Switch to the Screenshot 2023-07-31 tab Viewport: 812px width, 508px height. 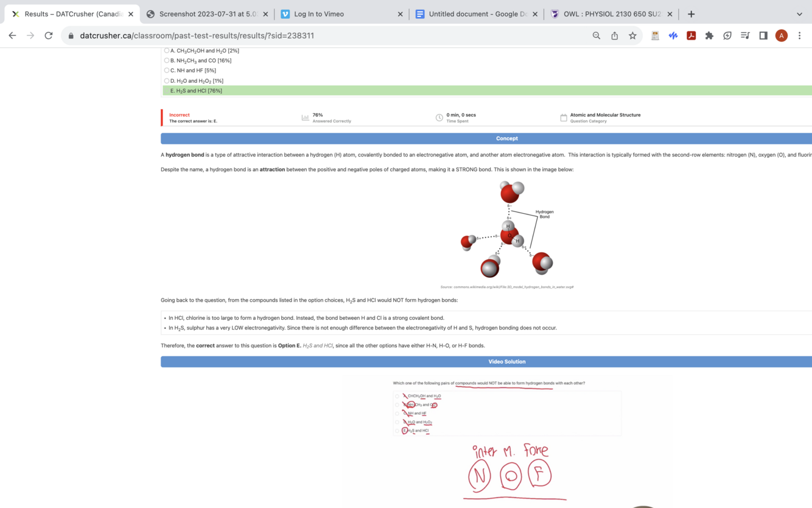[207, 14]
